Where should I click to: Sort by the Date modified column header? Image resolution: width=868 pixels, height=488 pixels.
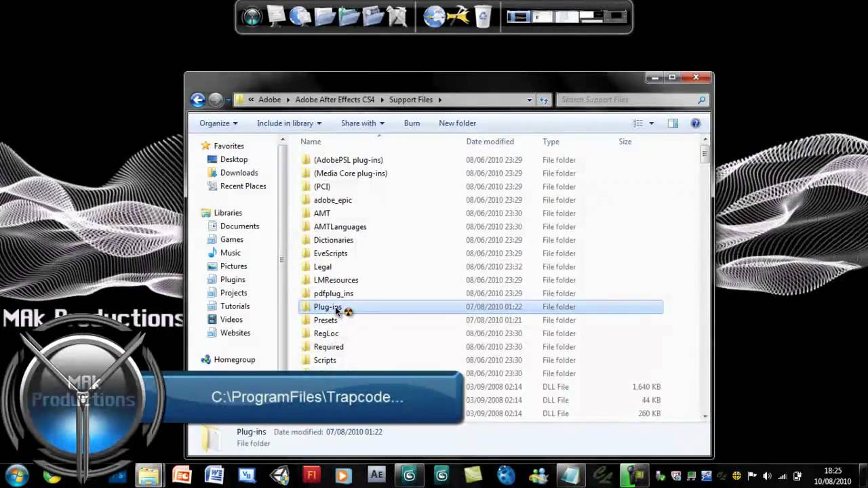(490, 142)
